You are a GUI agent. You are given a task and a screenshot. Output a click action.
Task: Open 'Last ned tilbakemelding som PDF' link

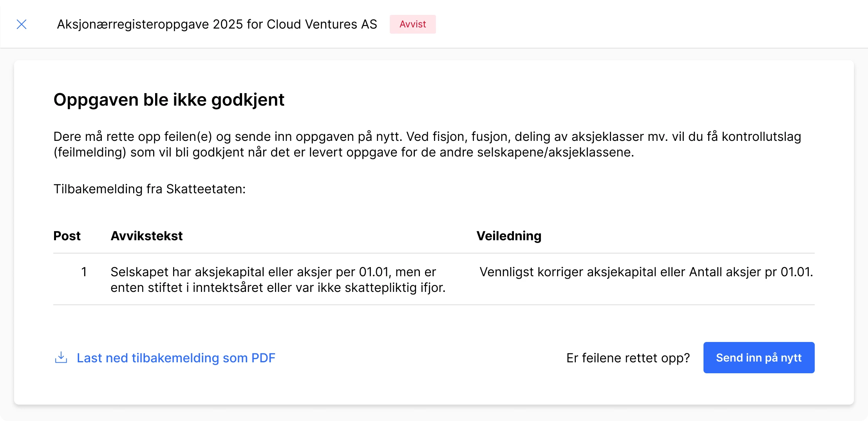click(x=176, y=358)
